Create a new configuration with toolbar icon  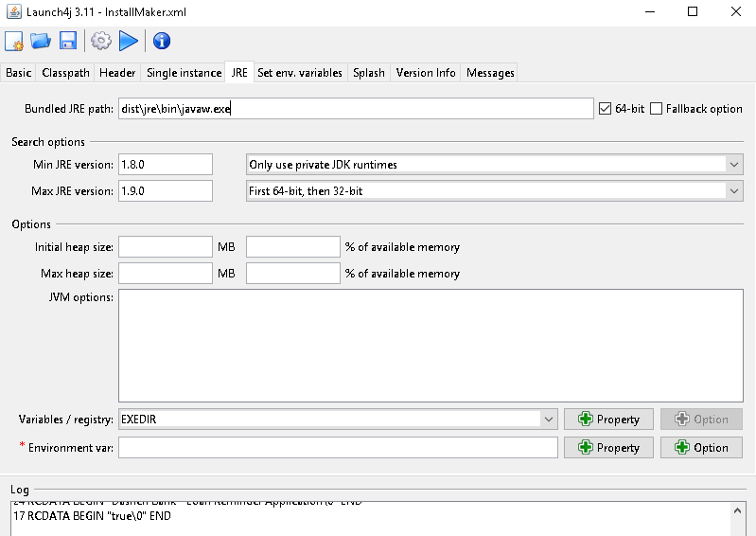tap(14, 41)
